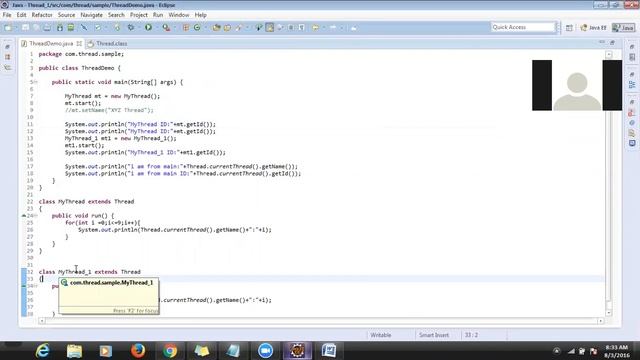640x360 pixels.
Task: Click the New Java Class icon
Action: (x=197, y=28)
